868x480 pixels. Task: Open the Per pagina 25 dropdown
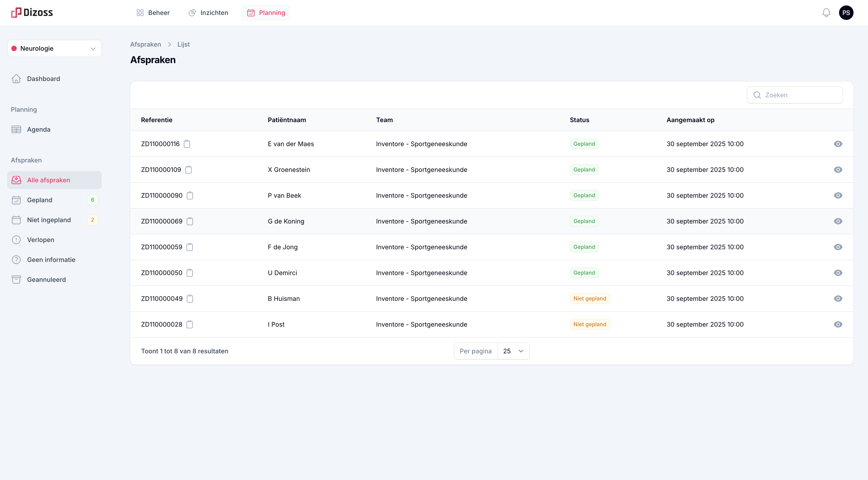coord(513,351)
